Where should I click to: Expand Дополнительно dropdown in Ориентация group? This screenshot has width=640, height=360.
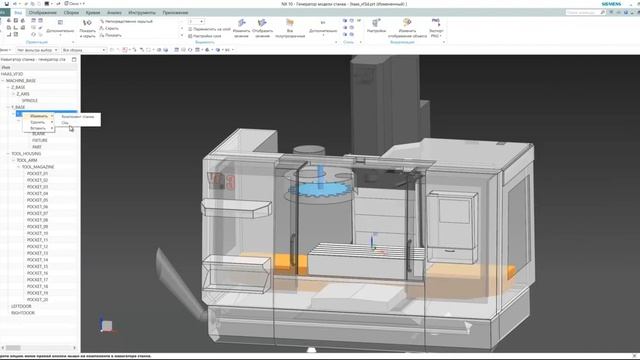click(x=60, y=31)
